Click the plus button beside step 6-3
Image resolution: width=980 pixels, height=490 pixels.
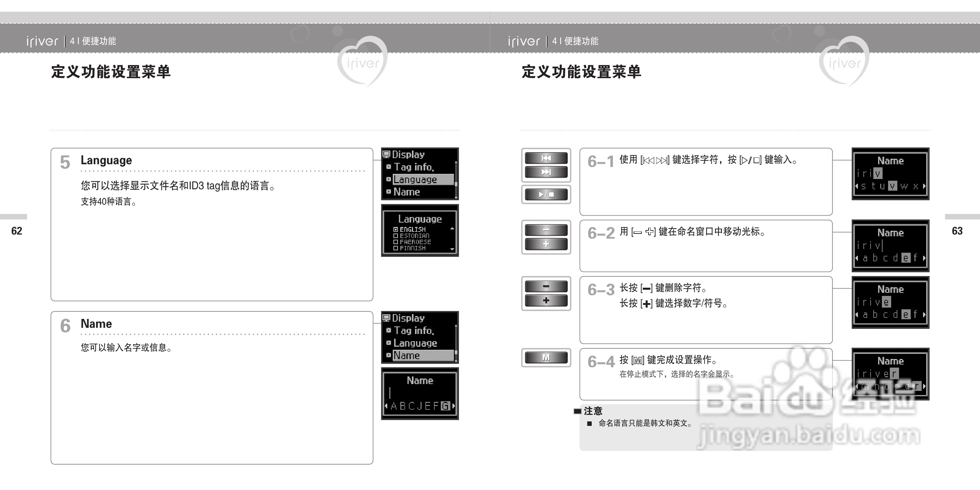pyautogui.click(x=546, y=300)
